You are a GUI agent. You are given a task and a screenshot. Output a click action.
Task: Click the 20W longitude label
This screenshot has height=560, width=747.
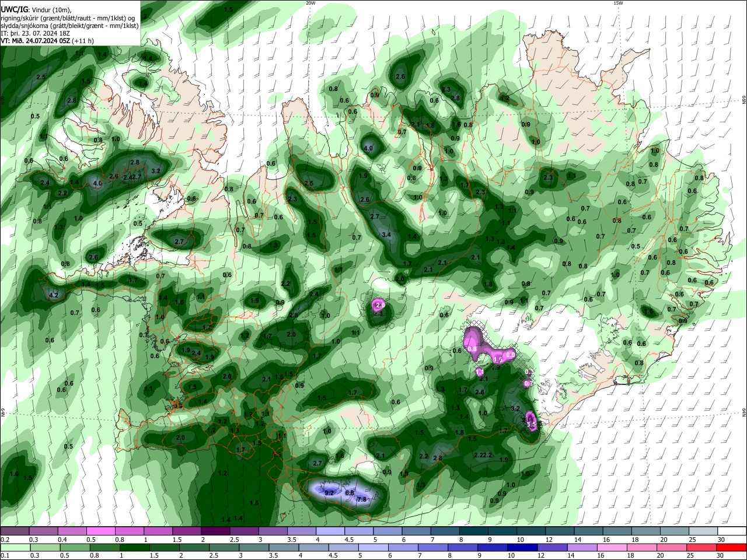tap(310, 3)
